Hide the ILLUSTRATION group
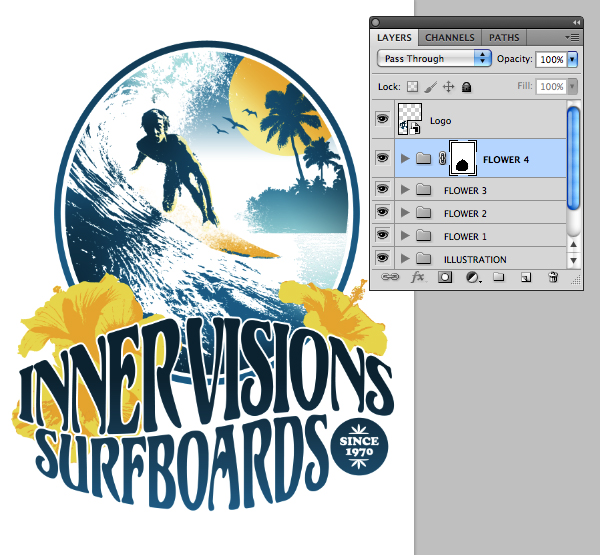The height and width of the screenshot is (555, 600). tap(382, 258)
